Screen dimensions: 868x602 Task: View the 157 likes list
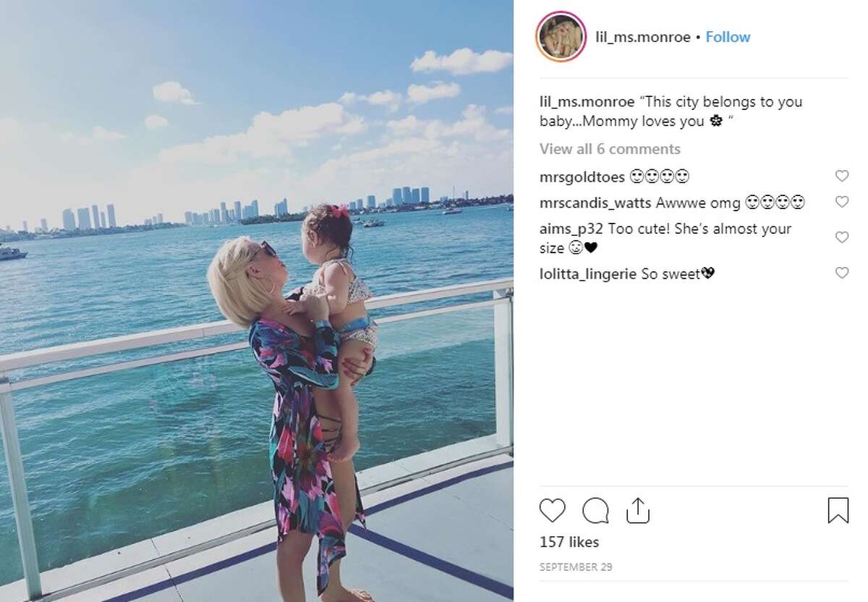point(569,542)
